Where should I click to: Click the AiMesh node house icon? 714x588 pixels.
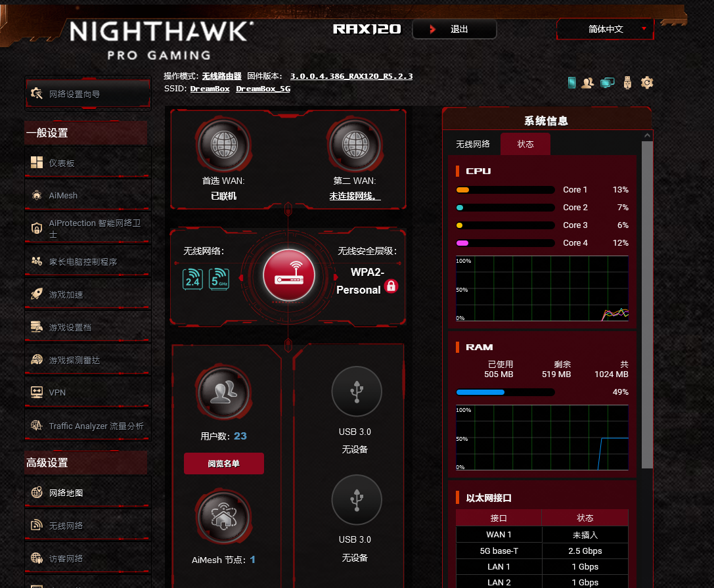[223, 517]
